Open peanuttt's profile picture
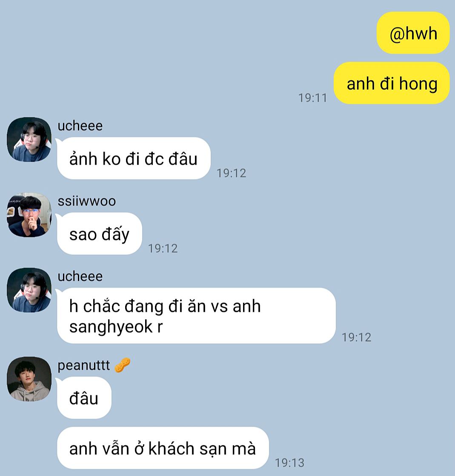 pyautogui.click(x=29, y=379)
